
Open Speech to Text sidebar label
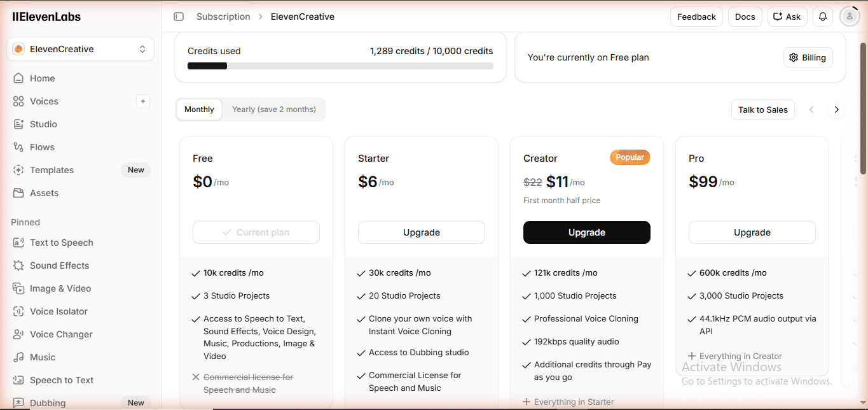62,380
